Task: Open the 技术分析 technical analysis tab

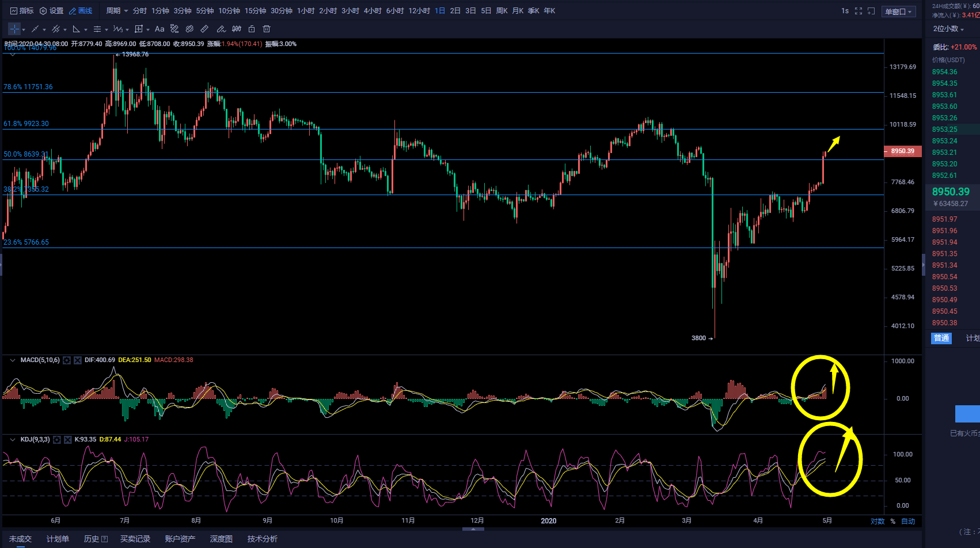Action: click(263, 539)
